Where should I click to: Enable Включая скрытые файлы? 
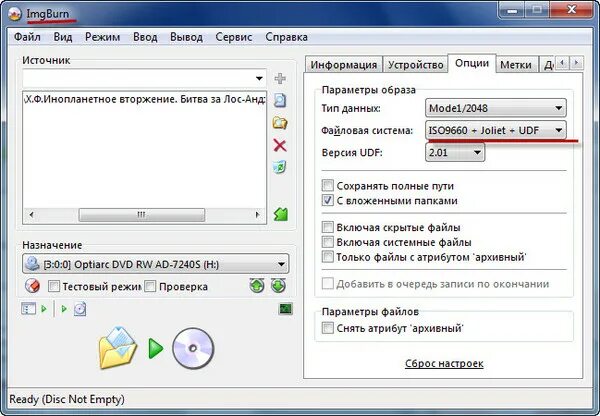pyautogui.click(x=328, y=227)
